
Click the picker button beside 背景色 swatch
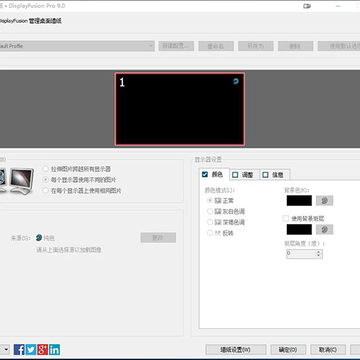tap(324, 200)
